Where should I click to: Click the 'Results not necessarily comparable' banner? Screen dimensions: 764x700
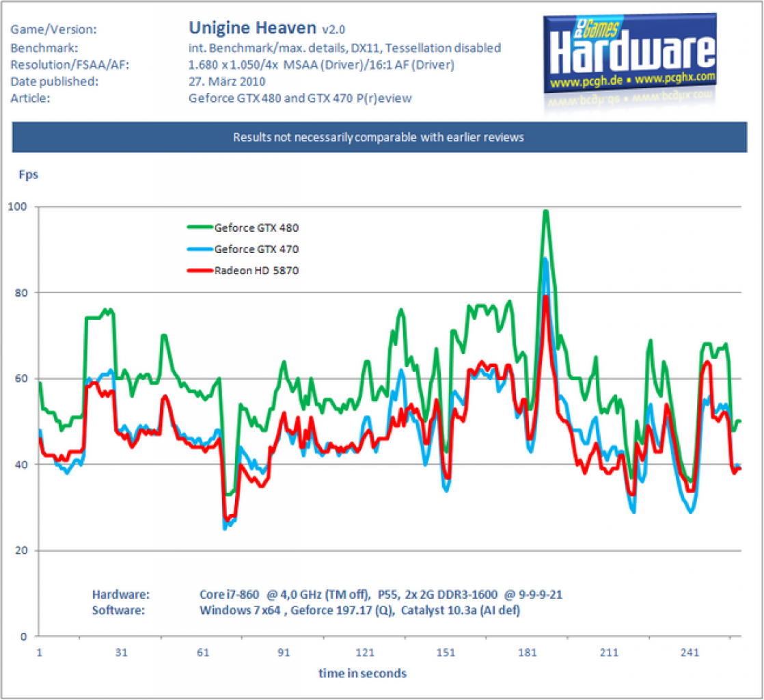379,137
